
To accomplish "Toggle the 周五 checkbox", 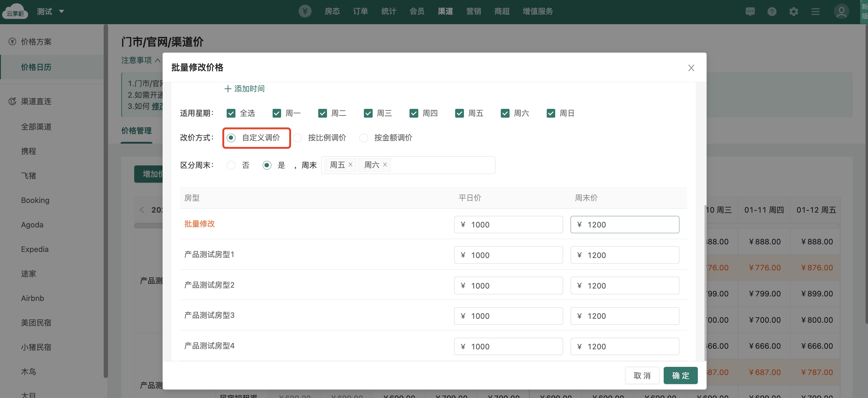I will click(459, 113).
